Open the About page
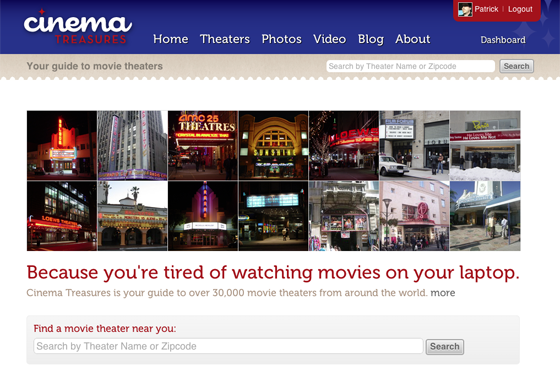 point(412,39)
